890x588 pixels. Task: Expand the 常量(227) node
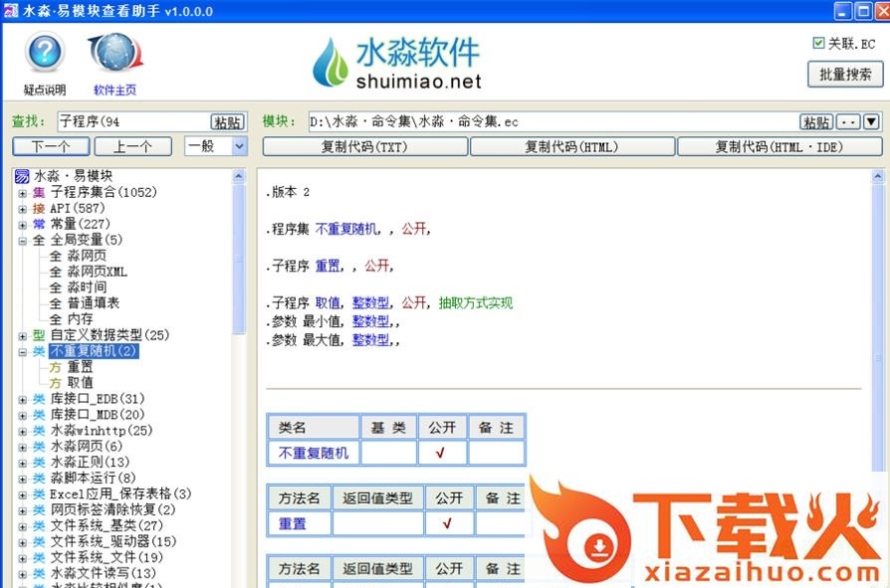coord(22,225)
